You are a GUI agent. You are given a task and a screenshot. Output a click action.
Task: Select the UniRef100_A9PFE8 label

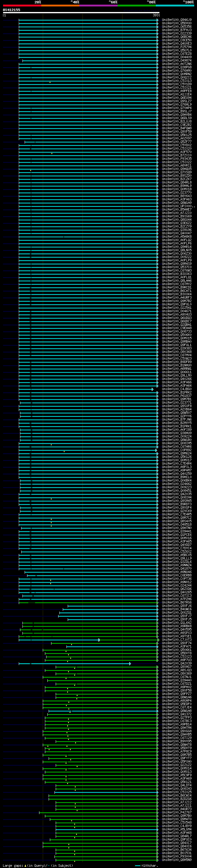click(176, 91)
